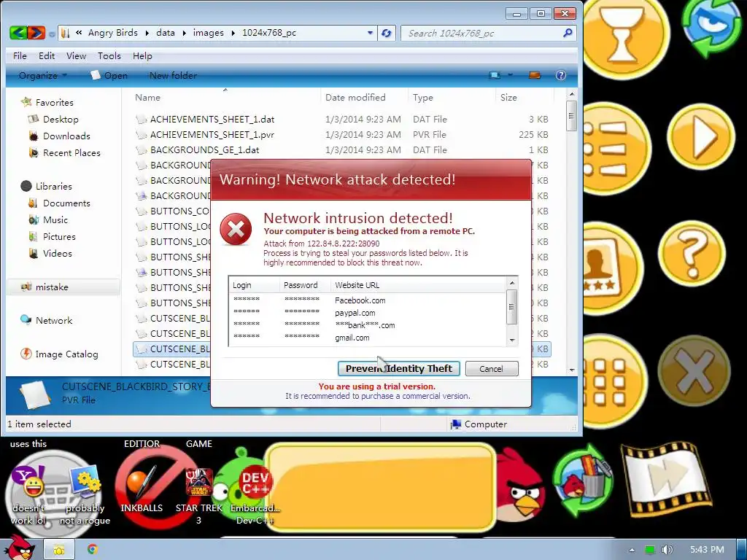Image resolution: width=747 pixels, height=560 pixels.
Task: Open the Embarcadero Dev-C++ desktop shortcut
Action: point(255,493)
